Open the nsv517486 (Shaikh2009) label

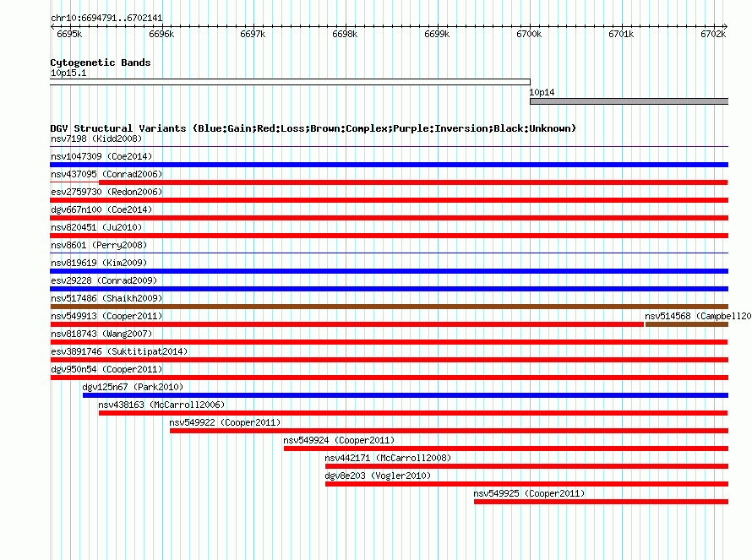pos(106,299)
